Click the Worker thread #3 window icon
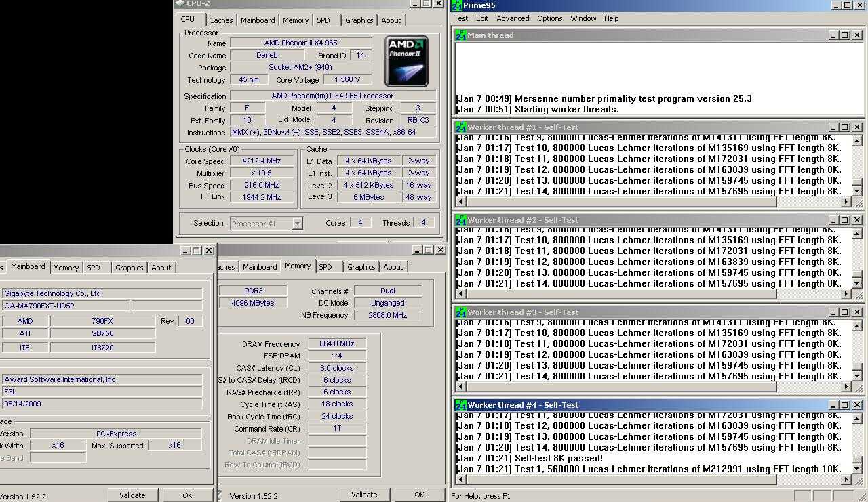This screenshot has width=868, height=502. (x=460, y=312)
